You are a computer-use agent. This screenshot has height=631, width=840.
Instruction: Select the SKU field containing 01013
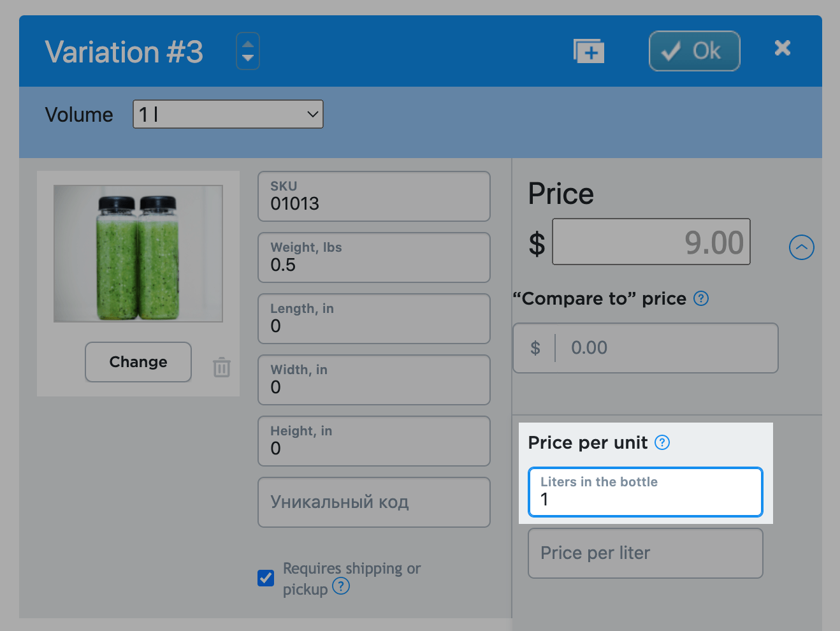click(x=373, y=196)
